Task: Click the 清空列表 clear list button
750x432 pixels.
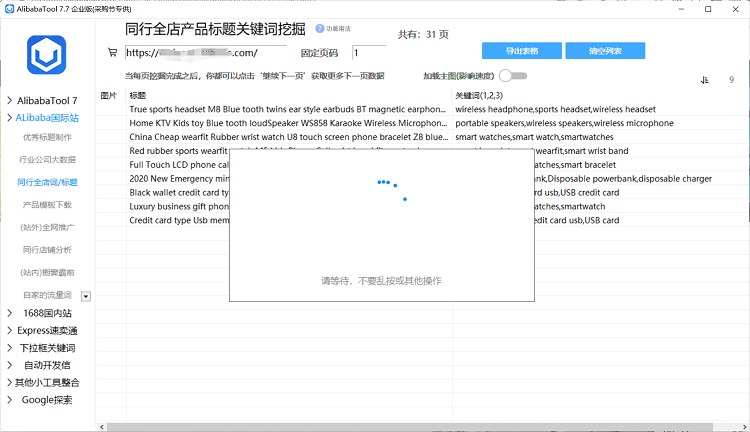Action: pyautogui.click(x=605, y=51)
